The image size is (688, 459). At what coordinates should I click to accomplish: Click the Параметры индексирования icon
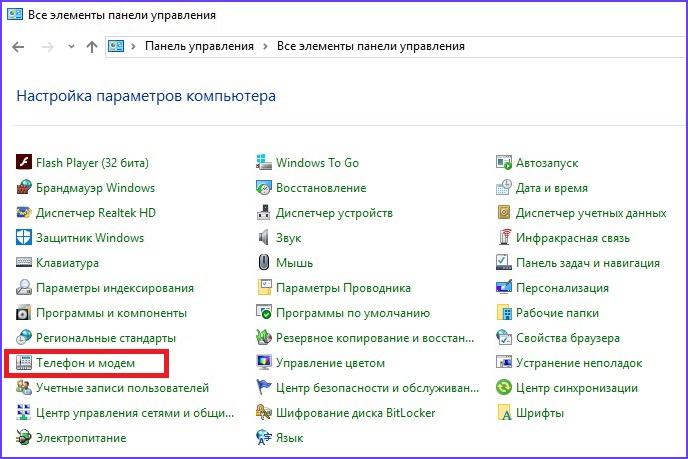click(24, 287)
